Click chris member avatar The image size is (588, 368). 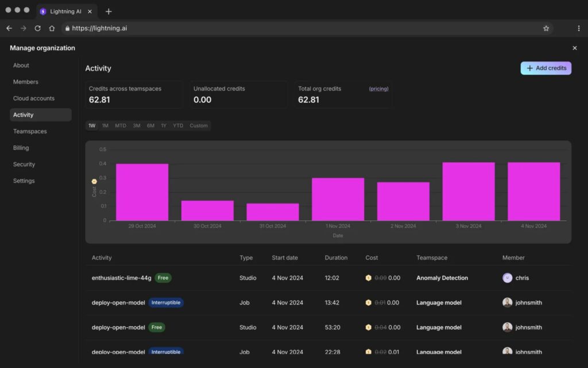507,278
